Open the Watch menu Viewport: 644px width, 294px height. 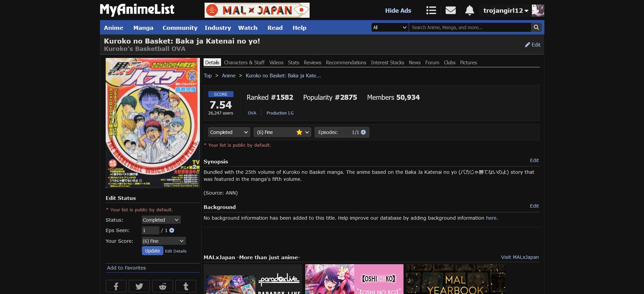coord(248,28)
